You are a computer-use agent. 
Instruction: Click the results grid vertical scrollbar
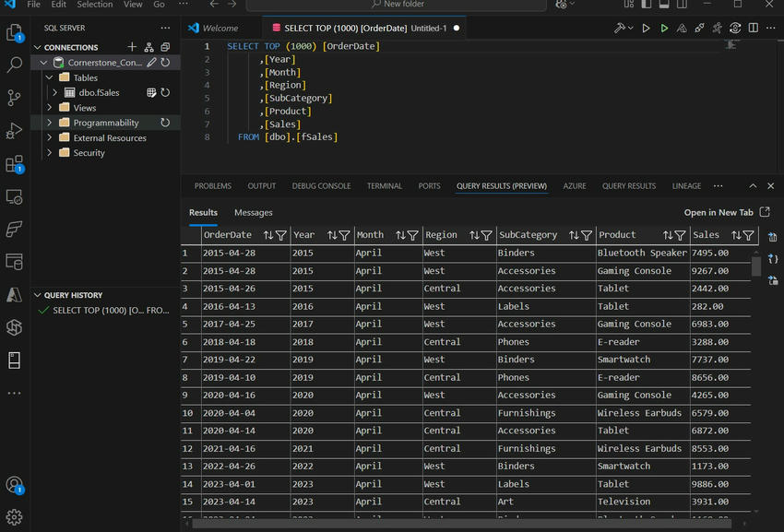[756, 266]
